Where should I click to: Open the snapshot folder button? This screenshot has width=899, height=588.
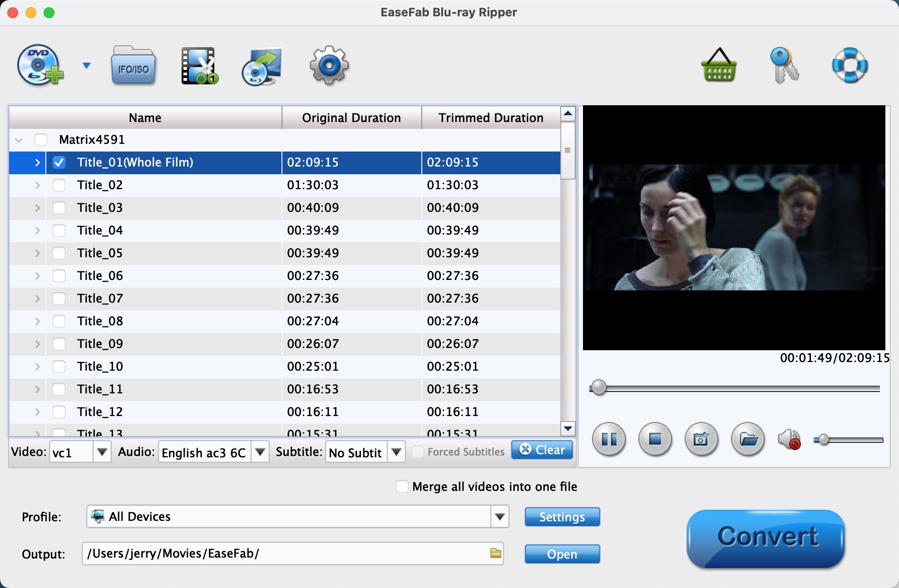[748, 439]
